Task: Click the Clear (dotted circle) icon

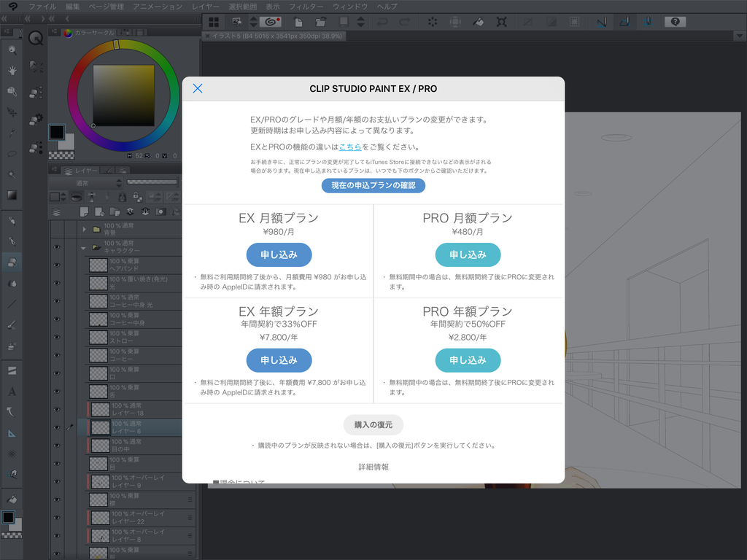Action: pyautogui.click(x=433, y=22)
